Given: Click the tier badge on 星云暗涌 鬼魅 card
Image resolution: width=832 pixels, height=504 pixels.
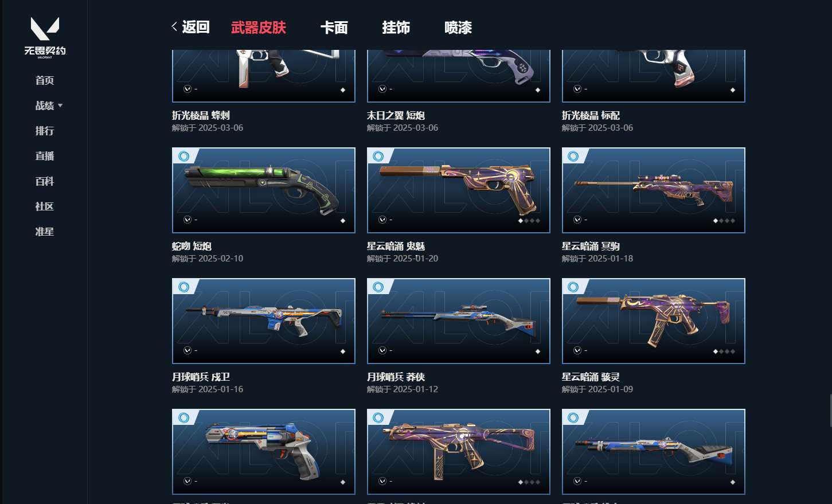Looking at the screenshot, I should click(378, 156).
